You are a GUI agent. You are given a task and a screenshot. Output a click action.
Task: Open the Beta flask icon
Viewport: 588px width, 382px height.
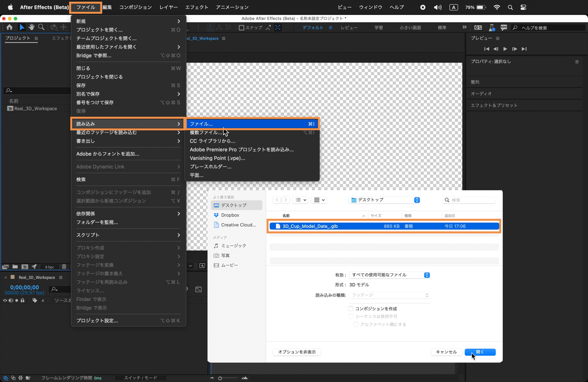(x=492, y=28)
